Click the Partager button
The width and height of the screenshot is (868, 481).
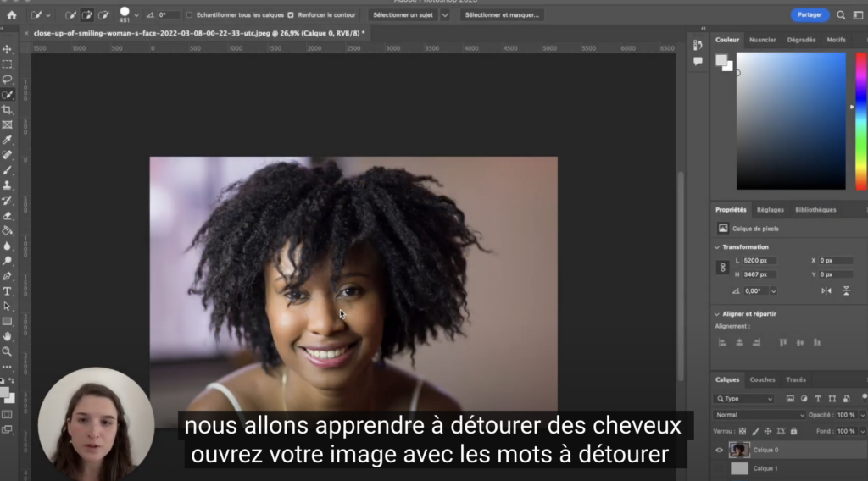810,15
